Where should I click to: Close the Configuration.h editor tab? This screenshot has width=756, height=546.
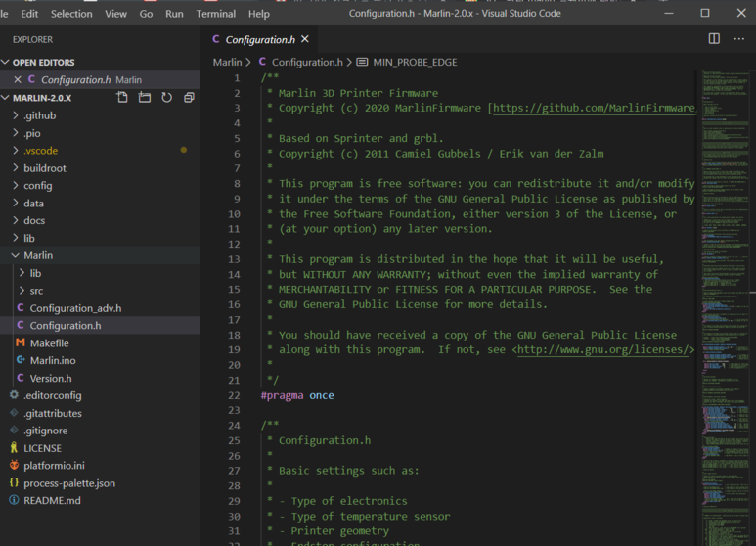click(305, 39)
